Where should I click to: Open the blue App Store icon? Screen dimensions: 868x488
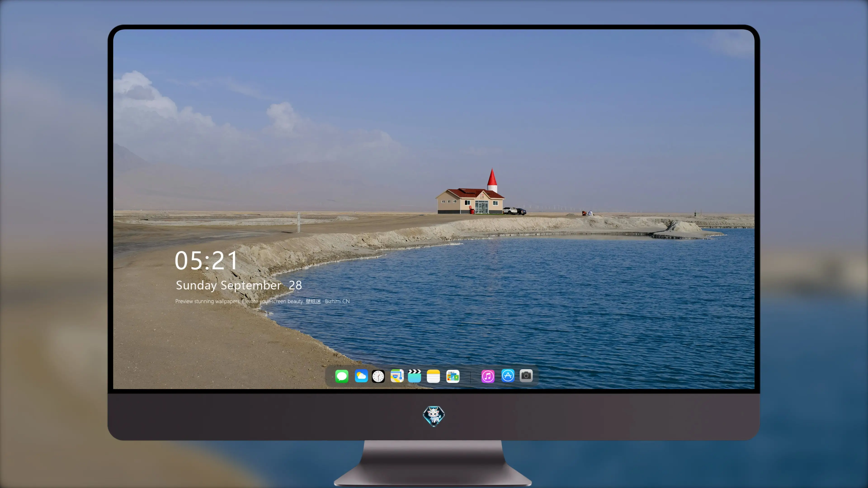508,375
